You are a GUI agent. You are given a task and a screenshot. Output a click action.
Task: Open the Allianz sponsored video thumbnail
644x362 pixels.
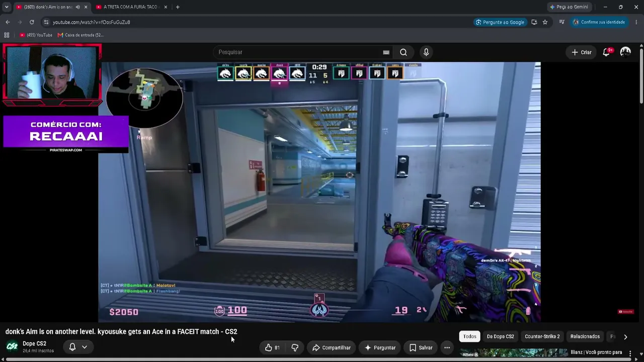point(514,354)
